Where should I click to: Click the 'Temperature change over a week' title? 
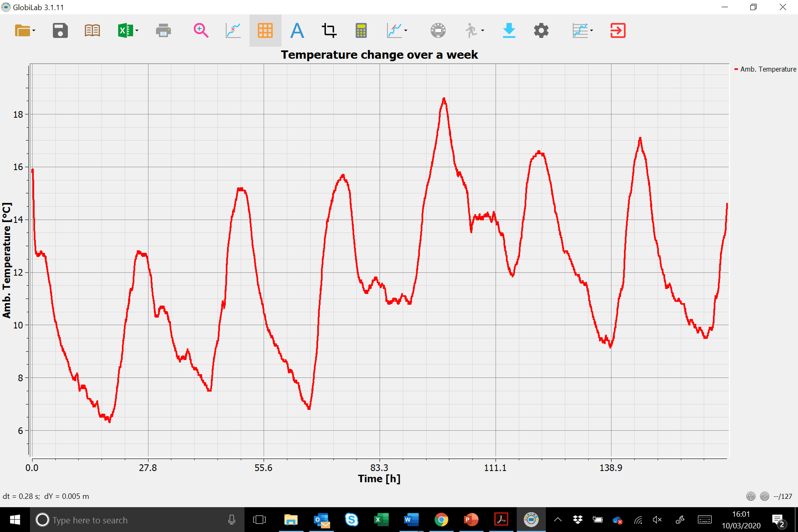(x=379, y=55)
